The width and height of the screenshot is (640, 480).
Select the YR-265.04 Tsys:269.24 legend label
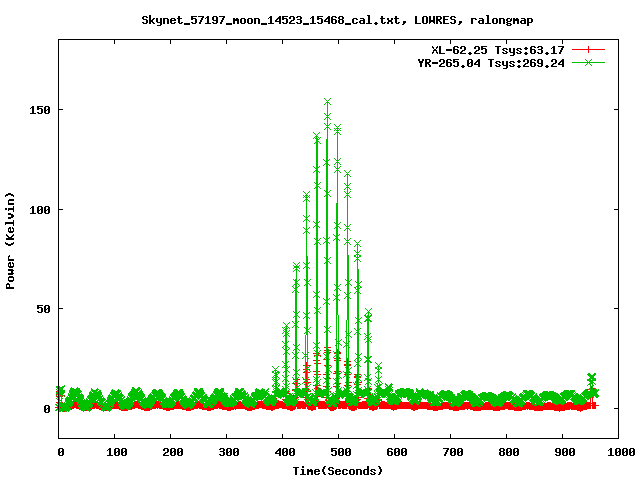(491, 63)
